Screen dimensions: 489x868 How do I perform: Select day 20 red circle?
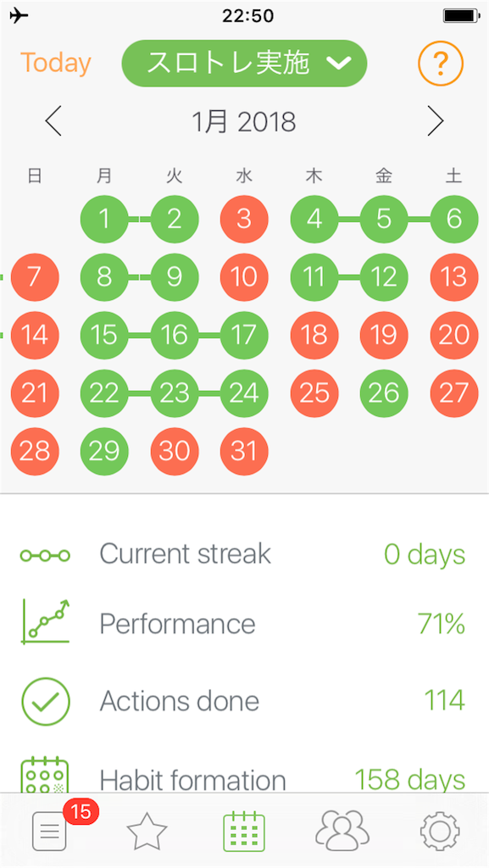[453, 335]
